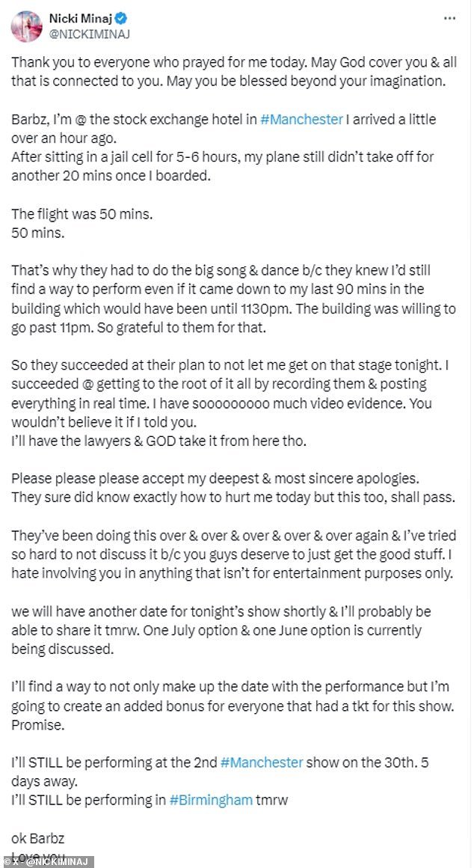Open the Nicki Minaj display name link
The image size is (474, 868).
click(x=81, y=19)
